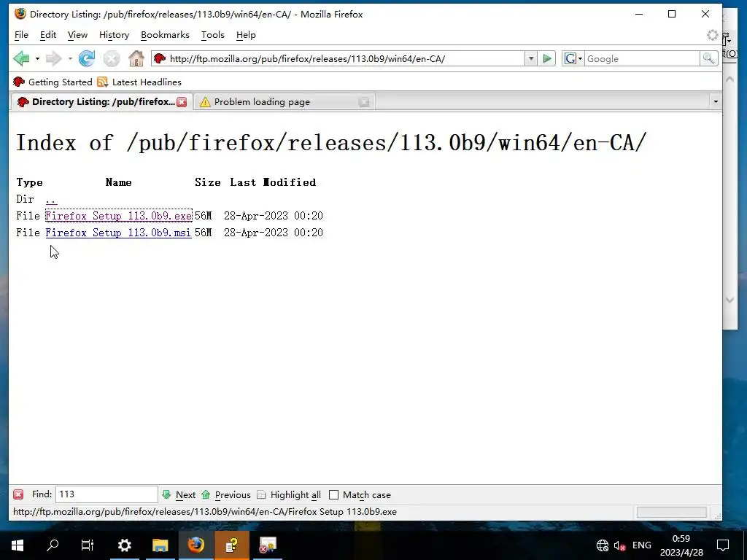Close the Directory Listing tab
The image size is (747, 560).
[182, 102]
